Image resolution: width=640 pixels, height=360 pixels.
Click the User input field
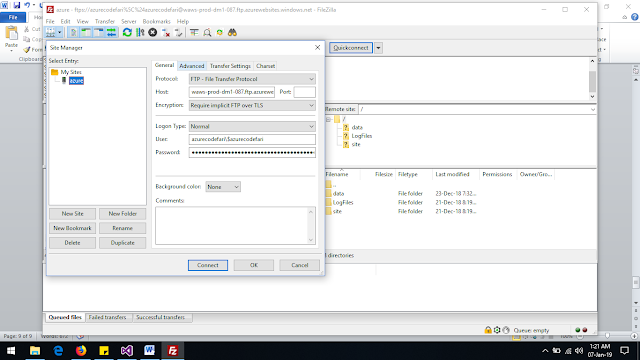[x=252, y=139]
